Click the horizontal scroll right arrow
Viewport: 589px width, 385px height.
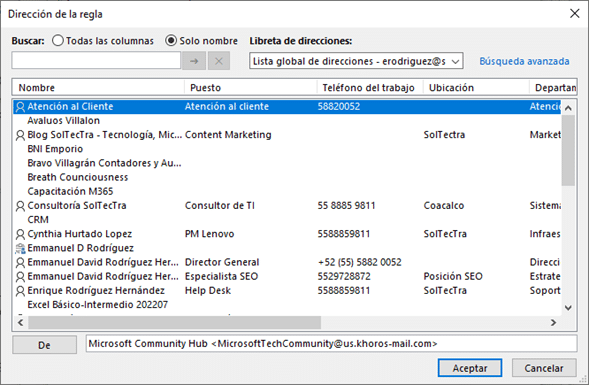(553, 322)
